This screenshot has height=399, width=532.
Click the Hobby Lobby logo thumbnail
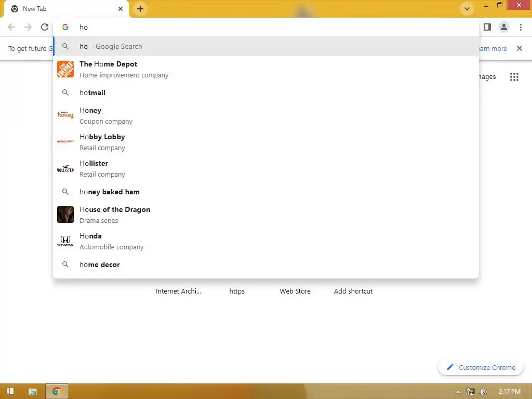[x=65, y=141]
